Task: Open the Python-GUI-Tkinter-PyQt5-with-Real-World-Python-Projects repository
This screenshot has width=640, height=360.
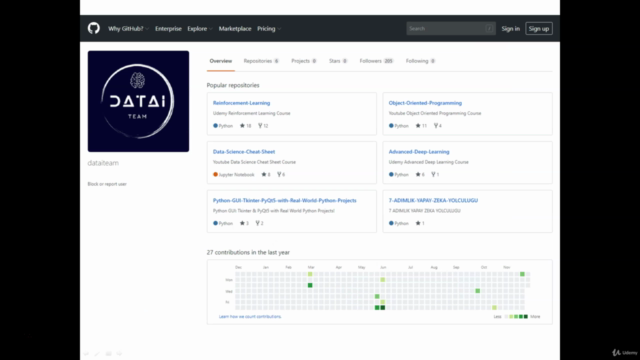Action: pyautogui.click(x=284, y=200)
